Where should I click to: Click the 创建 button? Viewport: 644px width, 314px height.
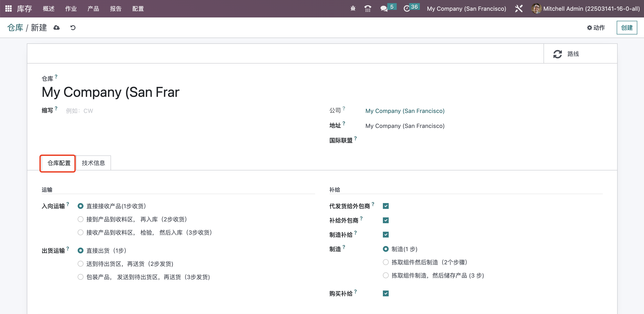[x=627, y=28]
